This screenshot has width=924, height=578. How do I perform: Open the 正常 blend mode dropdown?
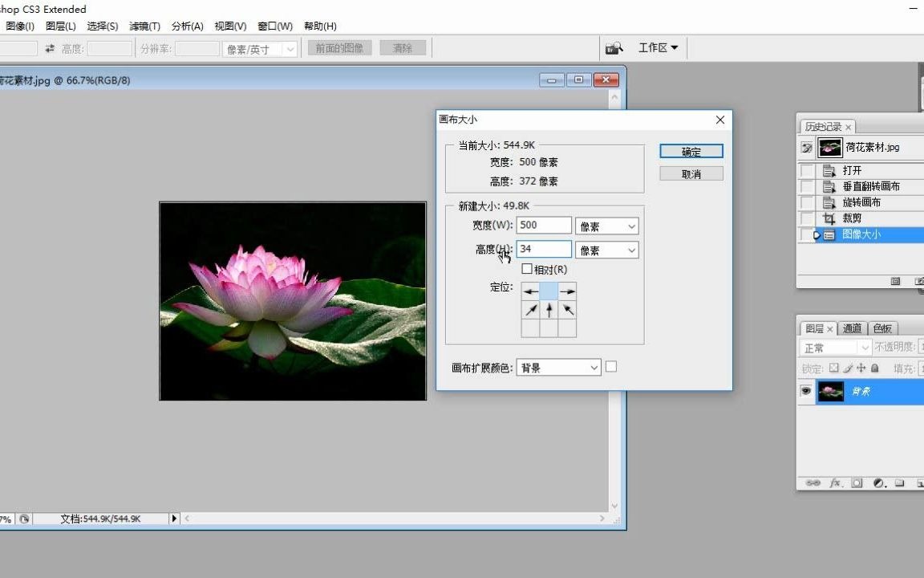pyautogui.click(x=834, y=347)
